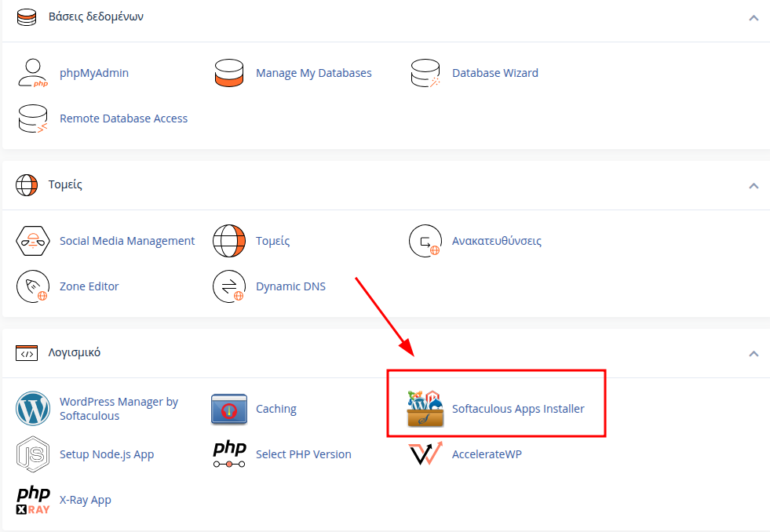
Task: Click the Λογισμικό section header title
Action: (80, 352)
